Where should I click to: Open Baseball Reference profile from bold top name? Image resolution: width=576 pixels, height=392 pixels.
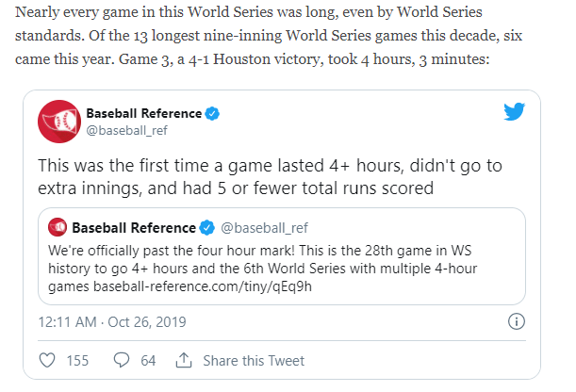coord(143,114)
